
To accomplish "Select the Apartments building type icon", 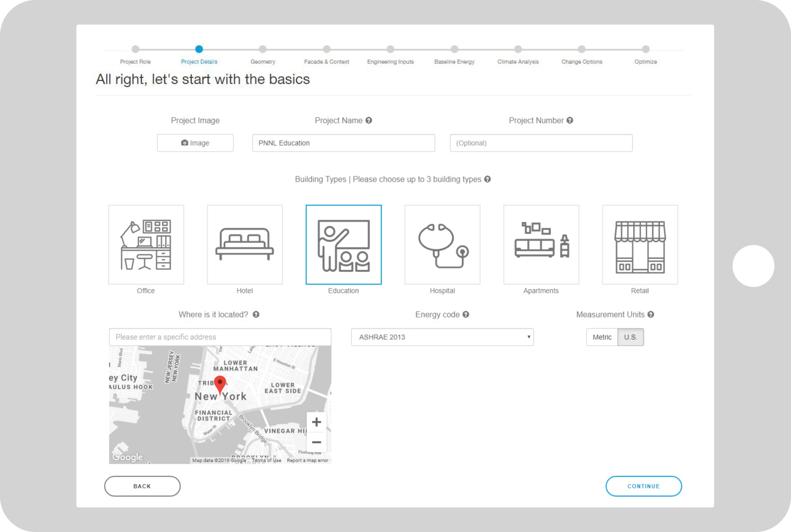I will point(541,244).
